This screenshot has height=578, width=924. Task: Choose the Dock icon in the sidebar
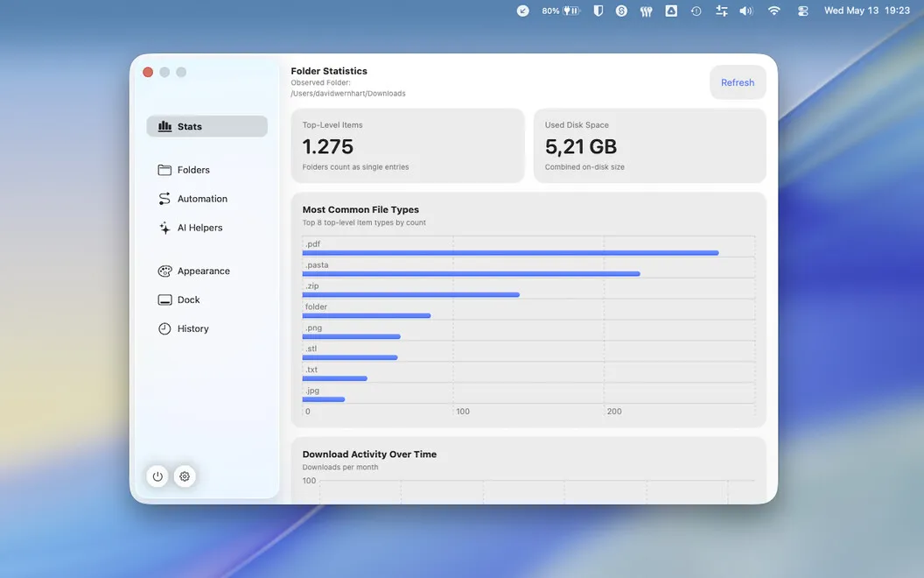(165, 300)
